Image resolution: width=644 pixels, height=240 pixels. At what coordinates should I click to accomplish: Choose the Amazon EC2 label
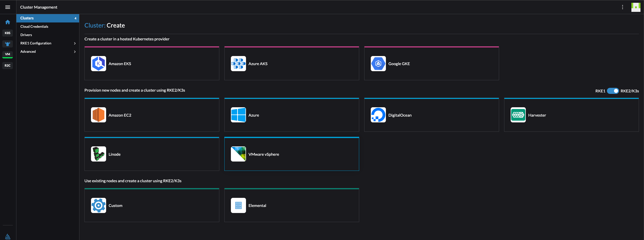(120, 115)
